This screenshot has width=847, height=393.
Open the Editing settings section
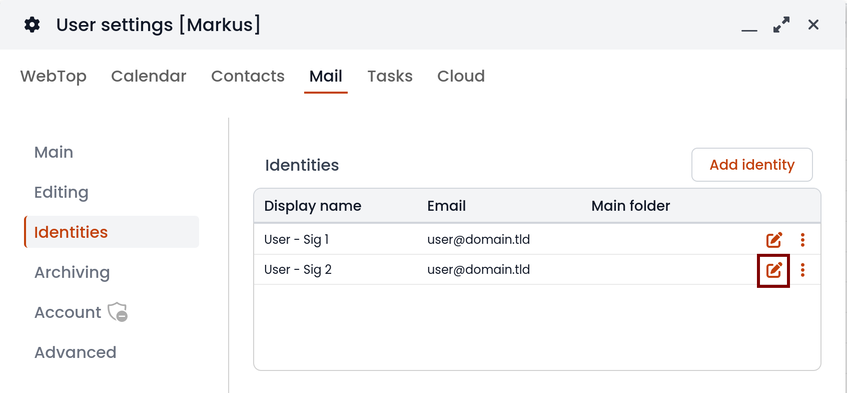(x=61, y=192)
